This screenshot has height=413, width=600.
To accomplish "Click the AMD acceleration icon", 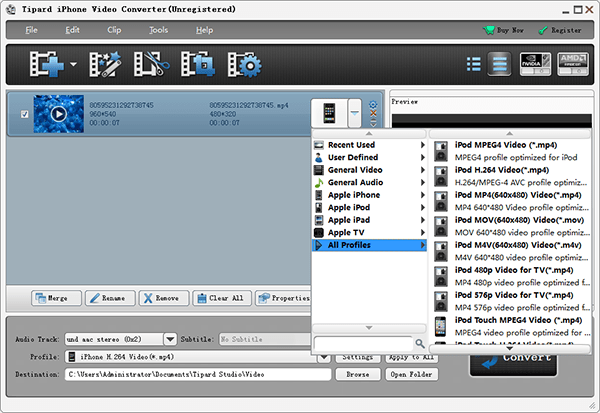I will pos(570,65).
